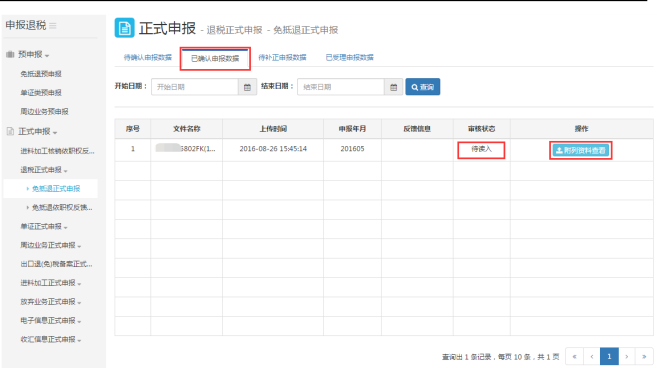Viewport: 657px width, 368px height.
Task: Click the 操作 column header
Action: [582, 129]
